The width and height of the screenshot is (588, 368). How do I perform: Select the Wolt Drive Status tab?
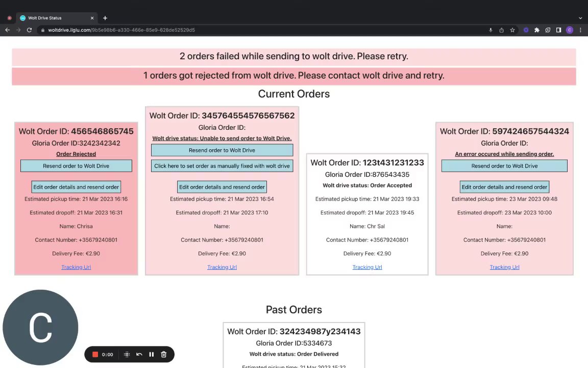pos(56,18)
